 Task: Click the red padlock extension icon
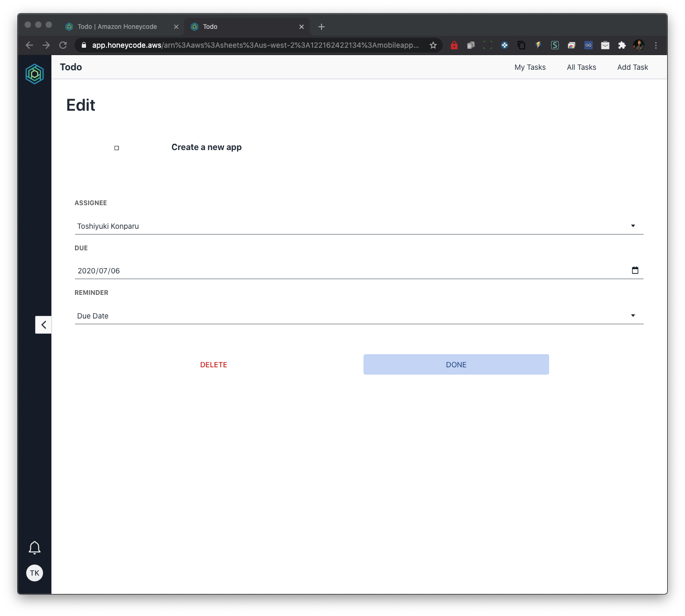454,45
